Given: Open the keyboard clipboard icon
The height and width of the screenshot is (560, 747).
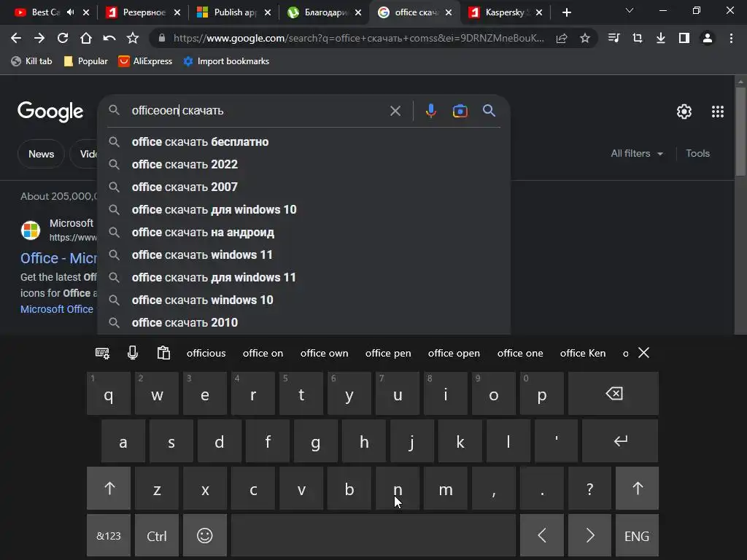Looking at the screenshot, I should (163, 353).
